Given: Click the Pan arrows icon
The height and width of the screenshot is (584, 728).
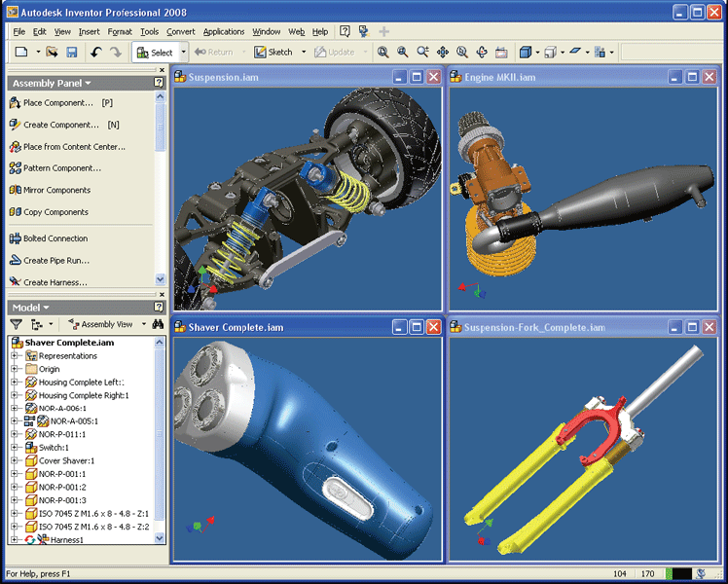Looking at the screenshot, I should click(443, 52).
